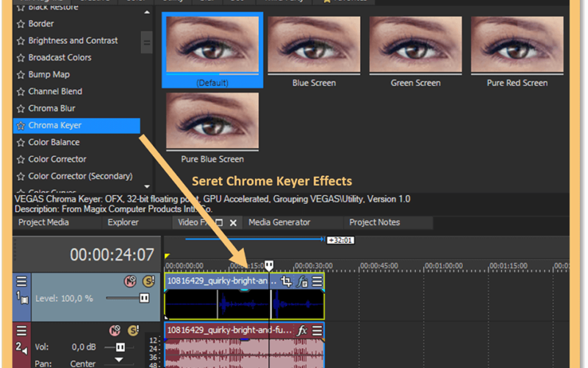The width and height of the screenshot is (588, 368).
Task: Open audio clip event menu
Action: tap(317, 330)
